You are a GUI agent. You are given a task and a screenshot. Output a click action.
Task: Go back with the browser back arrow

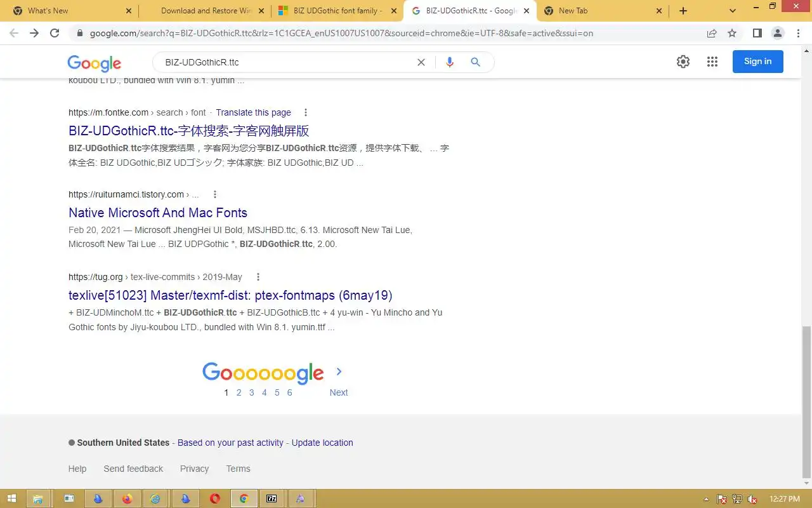pyautogui.click(x=14, y=33)
